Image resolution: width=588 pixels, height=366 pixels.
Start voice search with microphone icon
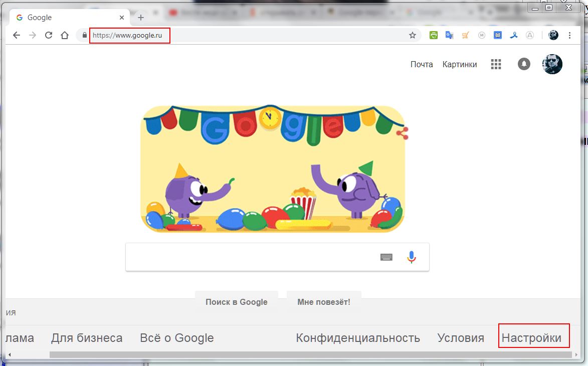click(412, 257)
